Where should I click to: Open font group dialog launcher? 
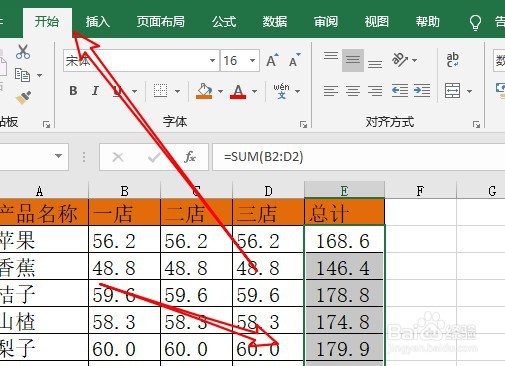click(303, 124)
